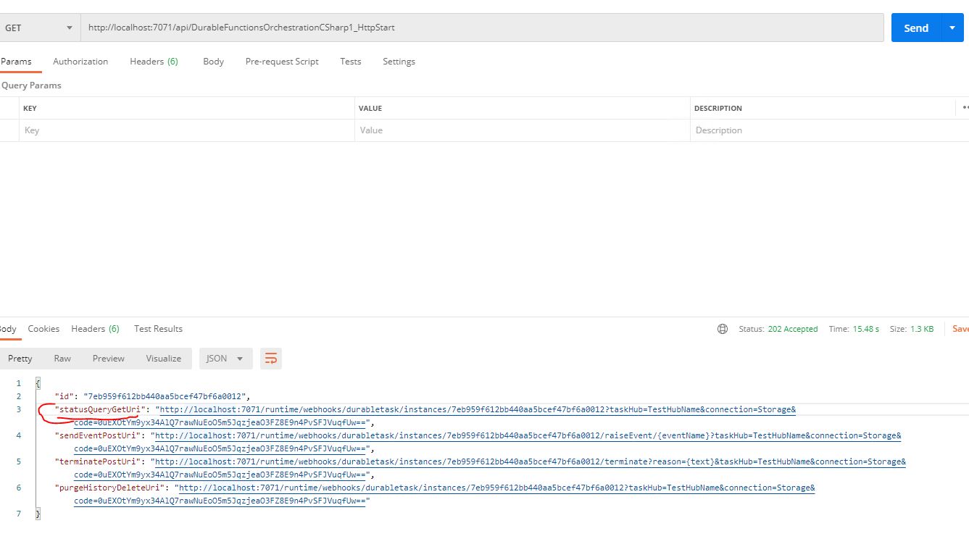
Task: Click the 1.3 KB size value
Action: tap(922, 329)
